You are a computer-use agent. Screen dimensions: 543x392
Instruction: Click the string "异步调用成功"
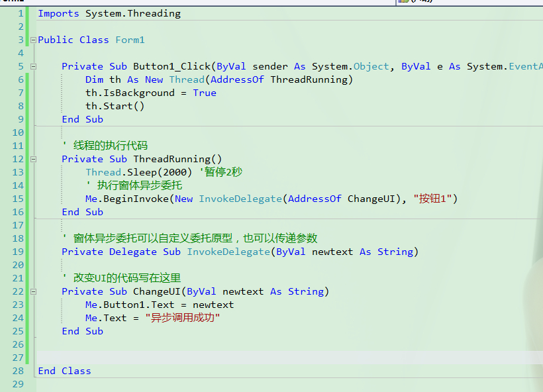tap(183, 318)
